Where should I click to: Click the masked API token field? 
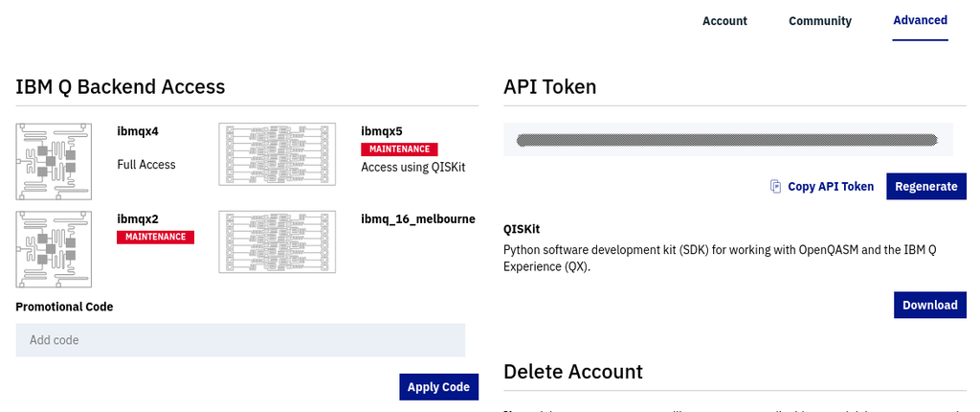click(728, 140)
